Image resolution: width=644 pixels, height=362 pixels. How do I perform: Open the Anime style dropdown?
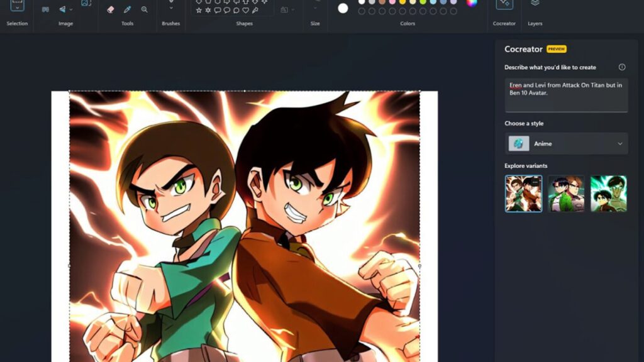566,144
